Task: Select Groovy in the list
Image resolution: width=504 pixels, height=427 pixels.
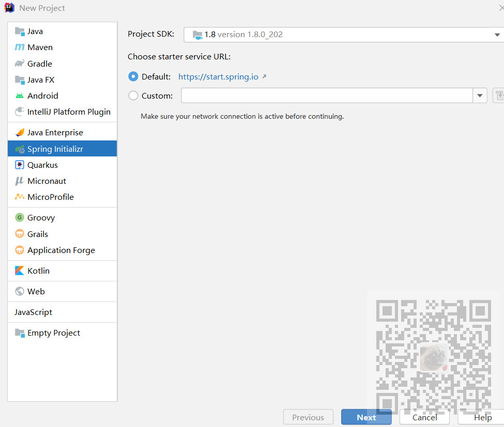Action: click(63, 218)
